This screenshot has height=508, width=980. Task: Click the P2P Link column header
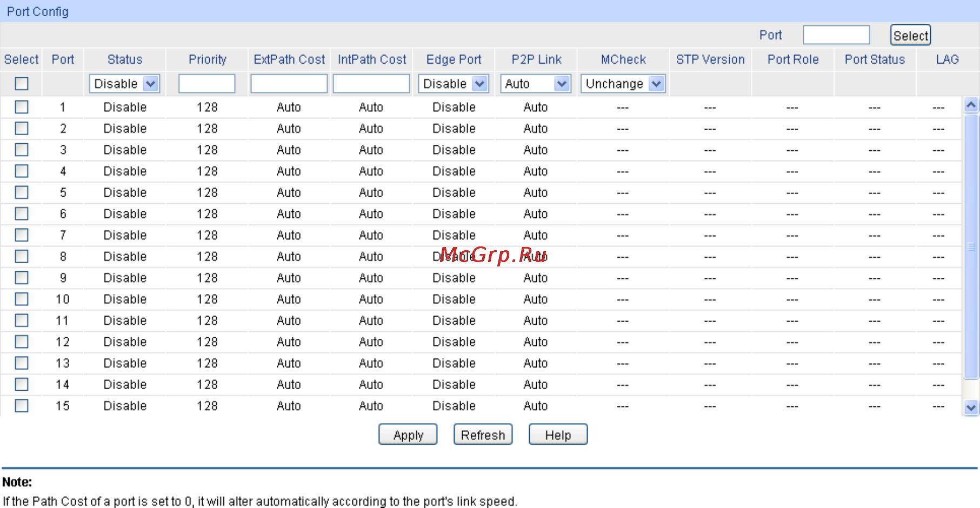pos(537,59)
